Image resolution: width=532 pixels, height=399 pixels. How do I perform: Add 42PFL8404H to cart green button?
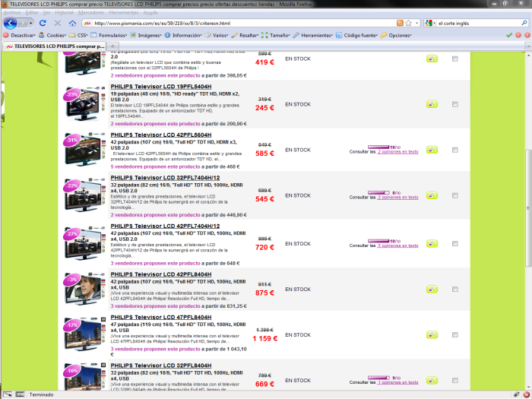[x=432, y=289]
